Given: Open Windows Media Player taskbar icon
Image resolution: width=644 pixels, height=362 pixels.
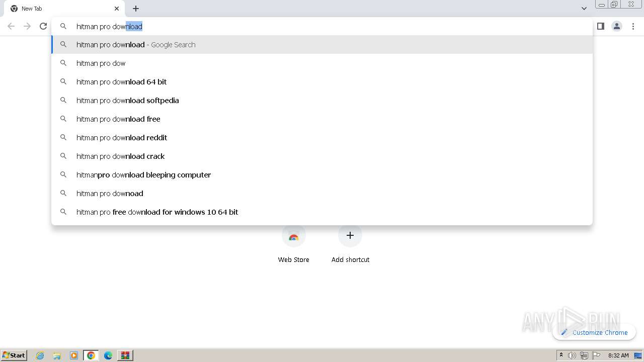Looking at the screenshot, I should click(74, 355).
